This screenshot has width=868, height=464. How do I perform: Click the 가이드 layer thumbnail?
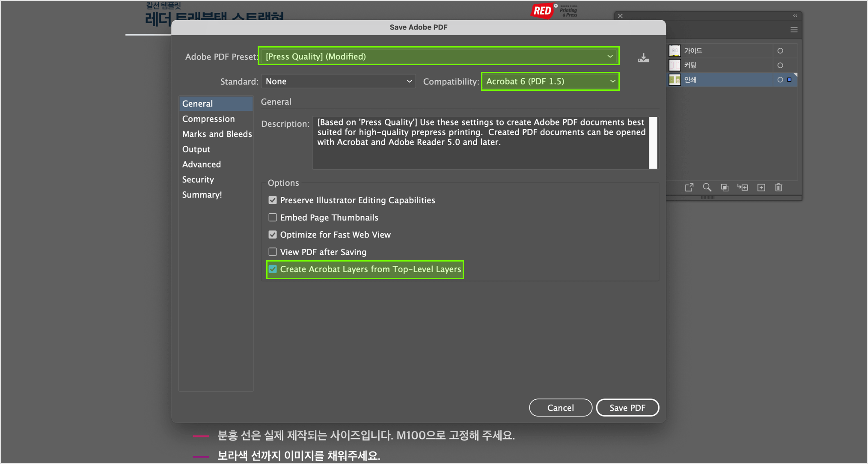click(x=675, y=51)
